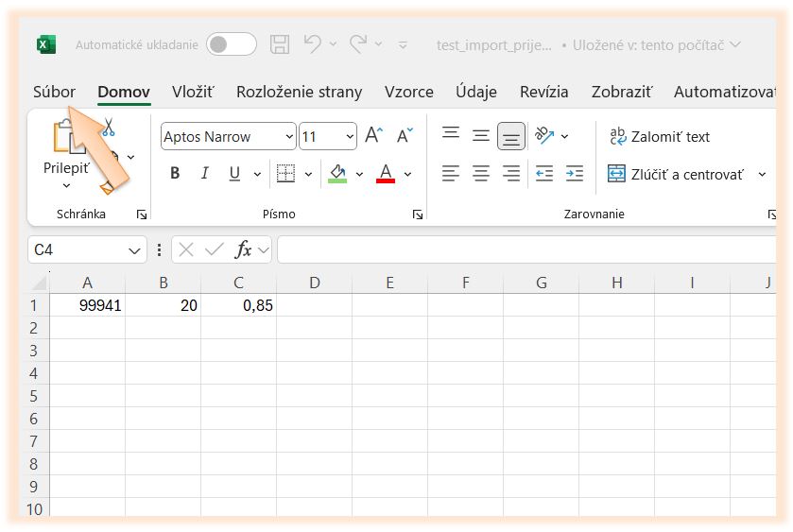Click Zlúčiť a centrovať button
The width and height of the screenshot is (793, 532).
[675, 174]
